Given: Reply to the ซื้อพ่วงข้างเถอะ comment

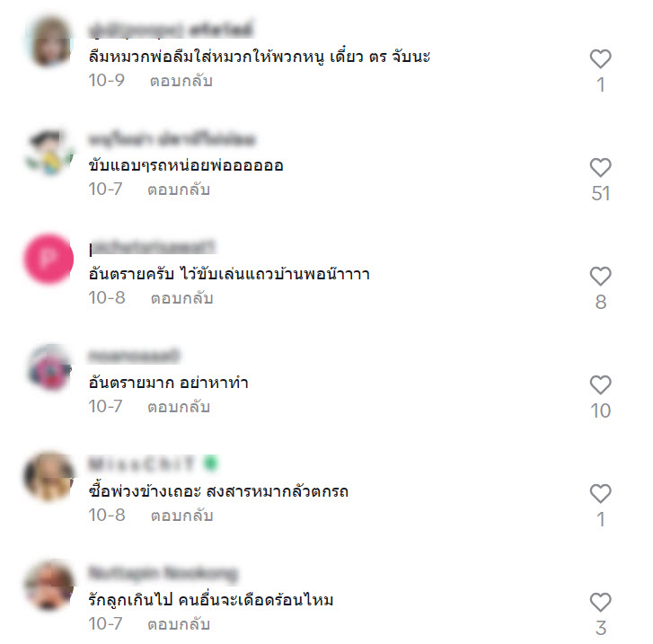Looking at the screenshot, I should point(182,516).
